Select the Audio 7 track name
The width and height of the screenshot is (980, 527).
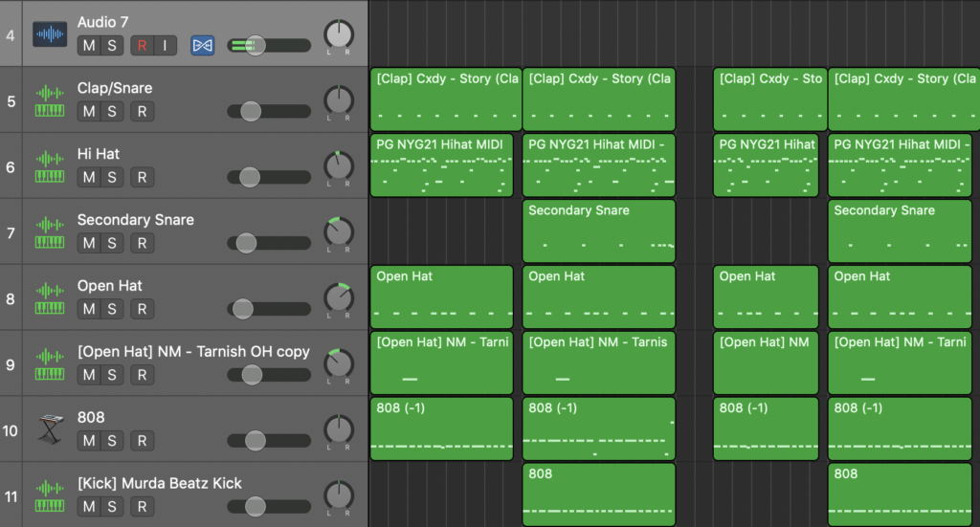point(103,23)
